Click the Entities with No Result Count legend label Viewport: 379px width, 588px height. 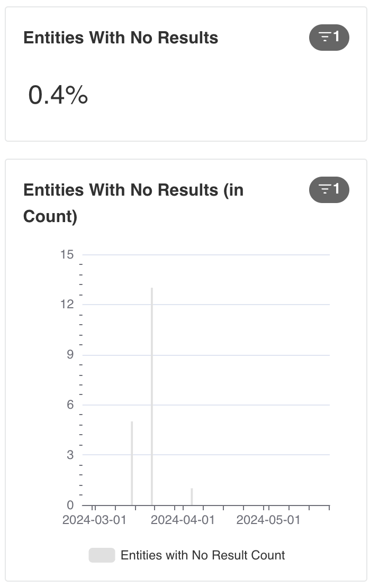[203, 555]
